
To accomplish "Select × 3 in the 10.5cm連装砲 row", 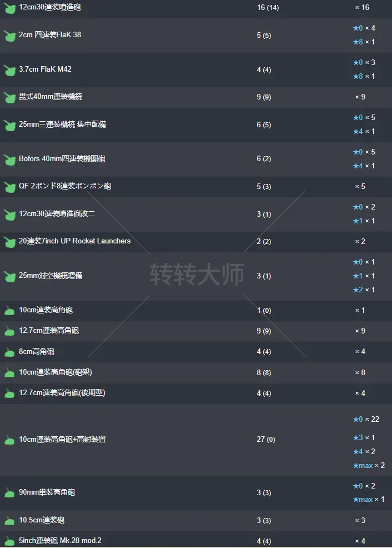I will pyautogui.click(x=360, y=520).
